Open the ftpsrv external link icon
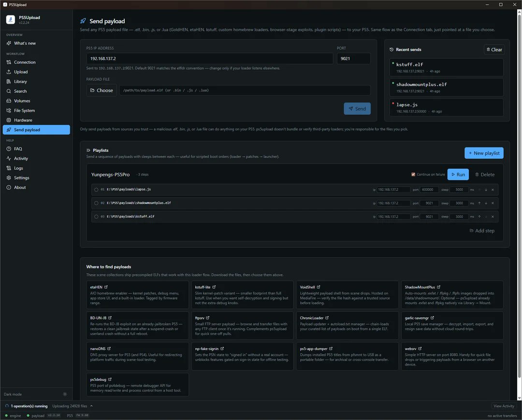This screenshot has height=420, width=522. click(208, 318)
